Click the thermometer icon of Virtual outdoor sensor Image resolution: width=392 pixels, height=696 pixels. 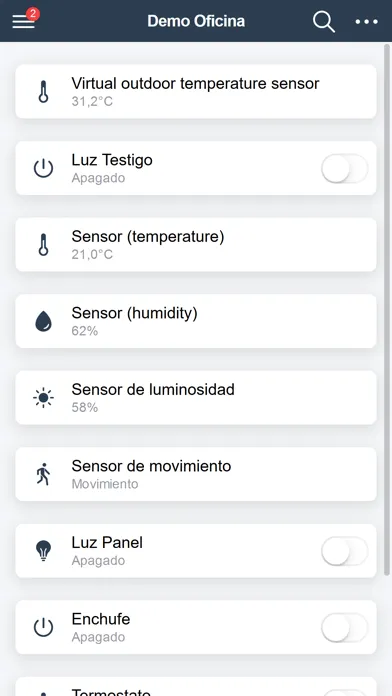[43, 91]
